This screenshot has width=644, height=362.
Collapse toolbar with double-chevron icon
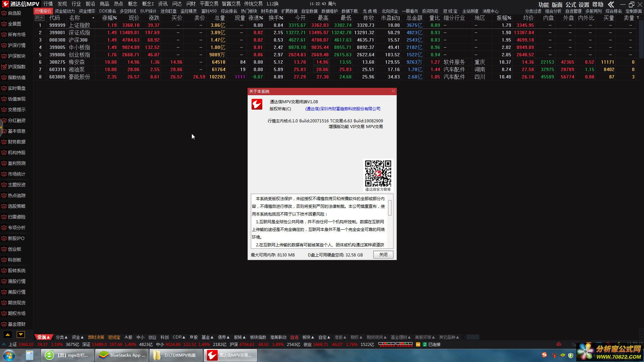[611, 4]
